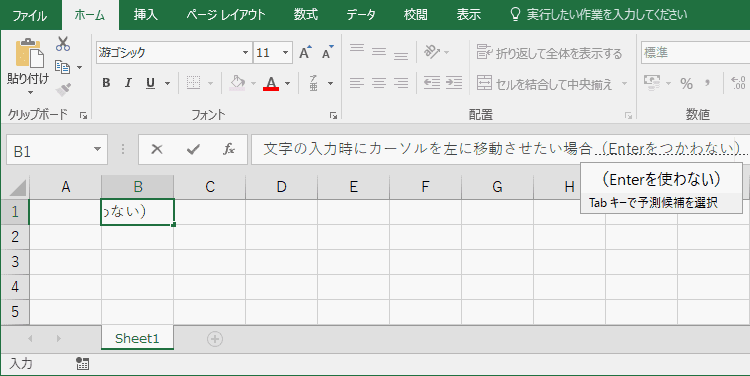Viewport: 750px width, 376px height.
Task: Align text left icon
Action: (x=357, y=83)
